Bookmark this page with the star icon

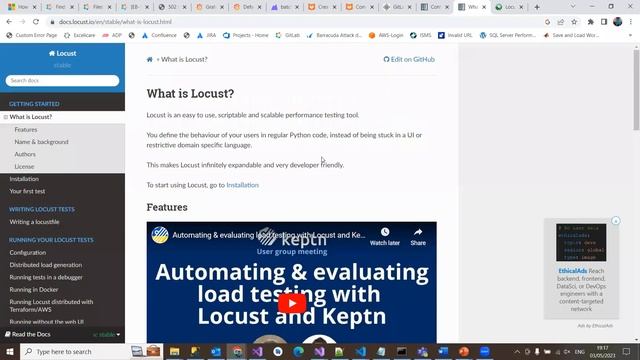coord(574,22)
